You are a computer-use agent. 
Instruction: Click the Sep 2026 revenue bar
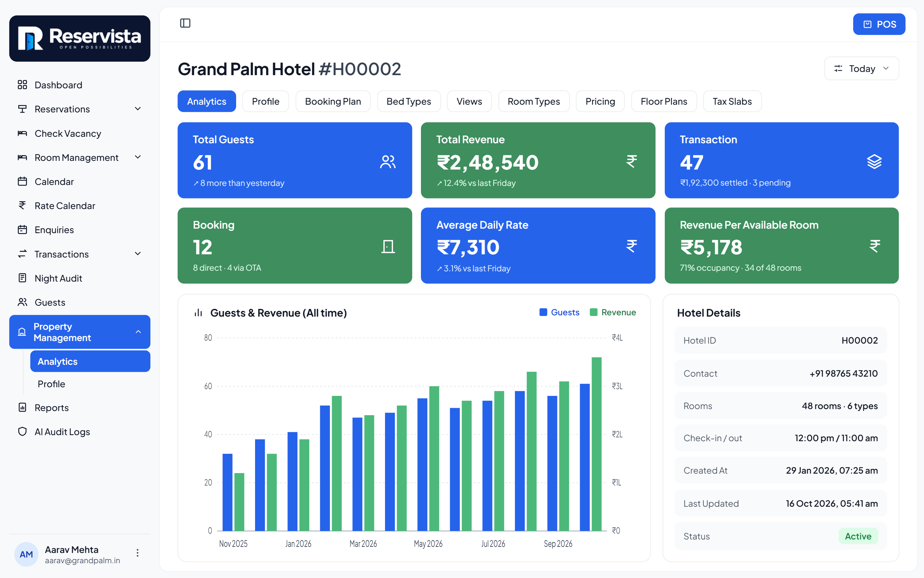564,456
